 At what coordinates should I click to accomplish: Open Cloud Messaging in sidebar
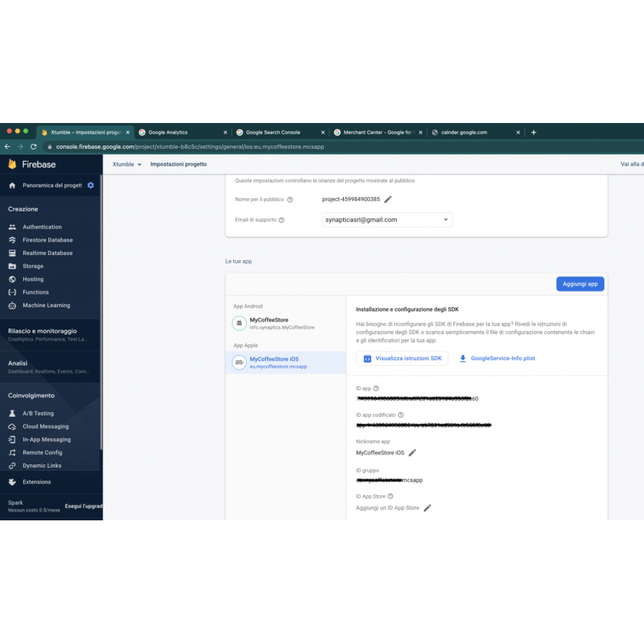coord(45,426)
